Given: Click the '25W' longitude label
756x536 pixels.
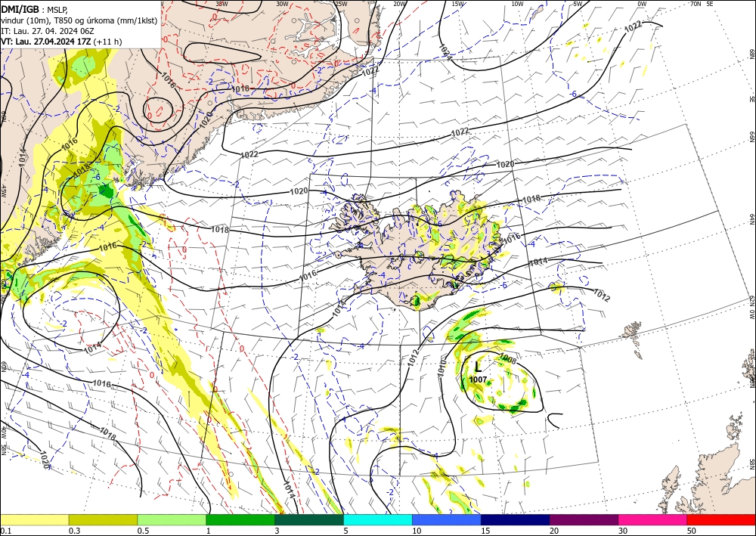Looking at the screenshot, I should click(341, 3).
